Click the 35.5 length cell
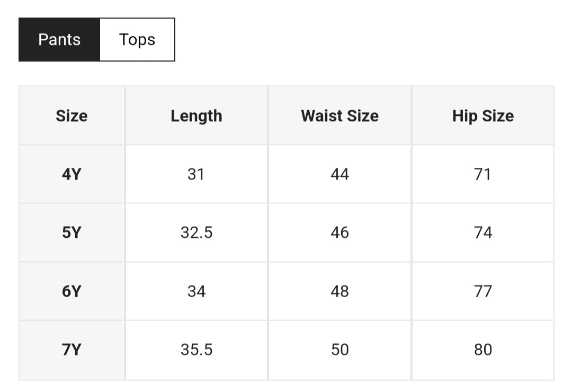Screen dimensions: 572x392 click(x=196, y=350)
